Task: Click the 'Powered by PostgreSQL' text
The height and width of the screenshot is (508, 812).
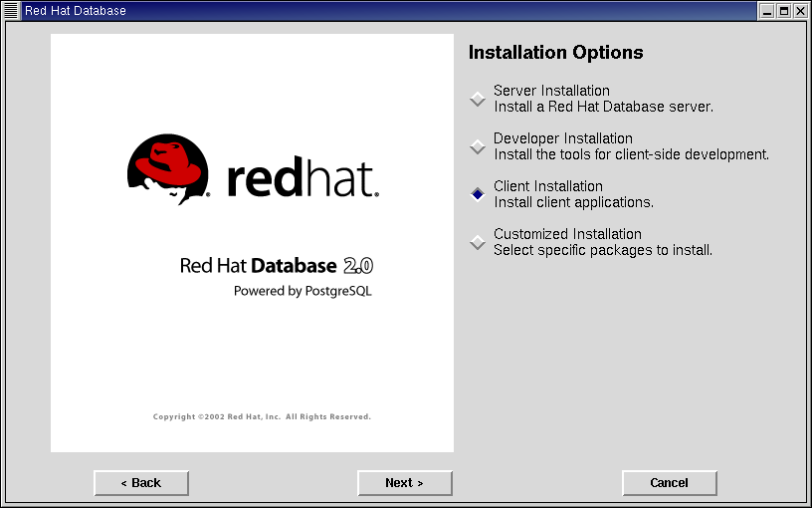Action: pyautogui.click(x=303, y=291)
